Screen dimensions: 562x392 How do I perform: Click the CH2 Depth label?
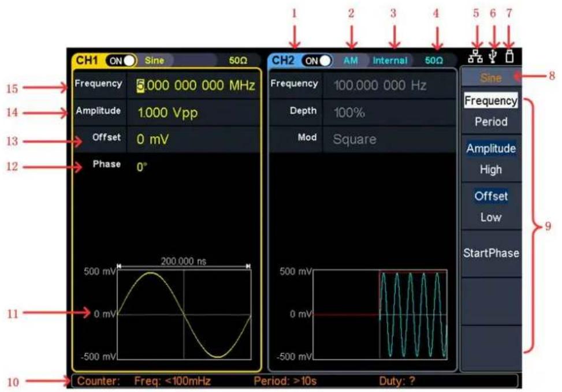tap(303, 111)
